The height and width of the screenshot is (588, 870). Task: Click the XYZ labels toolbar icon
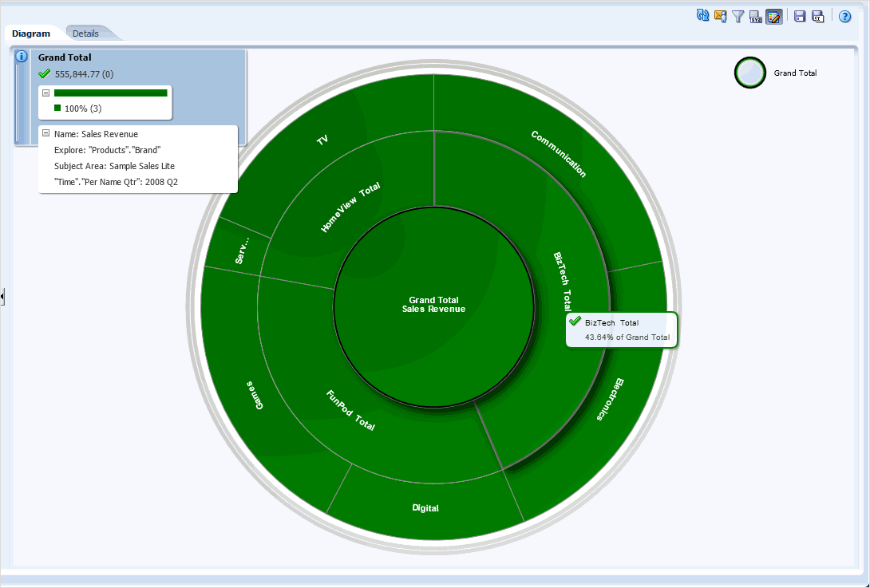pyautogui.click(x=756, y=17)
